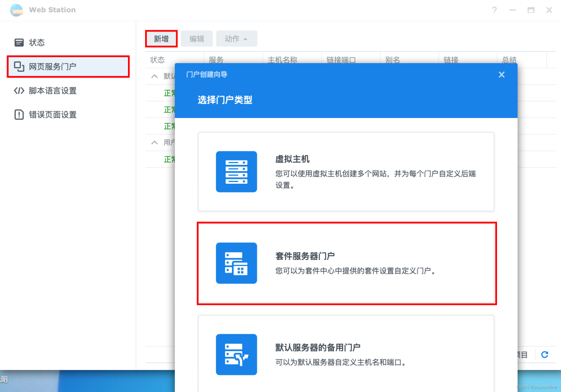Click the 编辑 button
Viewport: 561px width, 392px height.
pyautogui.click(x=196, y=39)
